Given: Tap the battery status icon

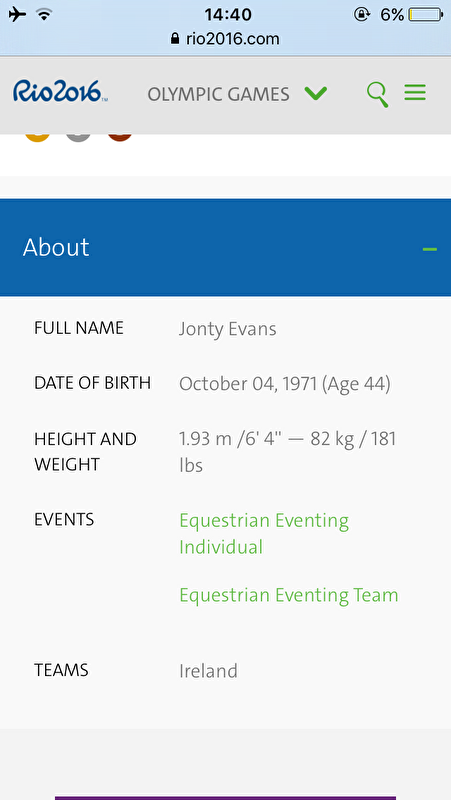Looking at the screenshot, I should pyautogui.click(x=425, y=15).
